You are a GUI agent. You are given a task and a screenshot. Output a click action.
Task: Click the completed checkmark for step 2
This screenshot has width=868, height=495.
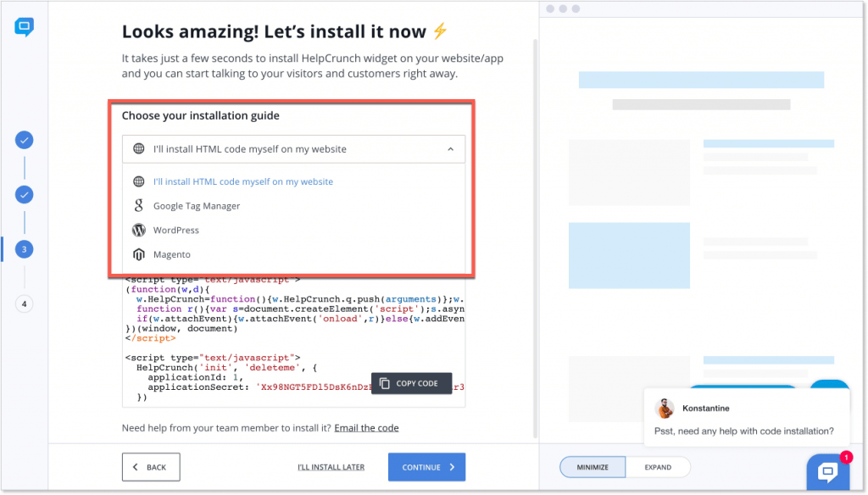click(x=24, y=194)
